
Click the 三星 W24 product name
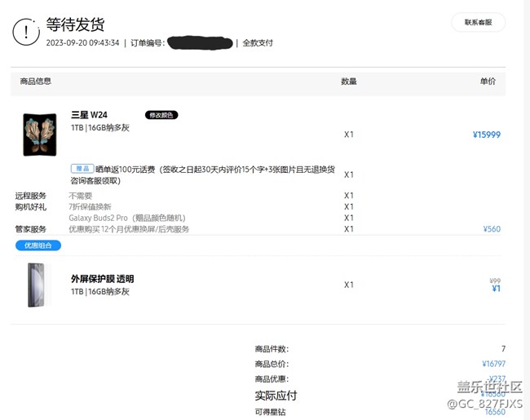[90, 115]
